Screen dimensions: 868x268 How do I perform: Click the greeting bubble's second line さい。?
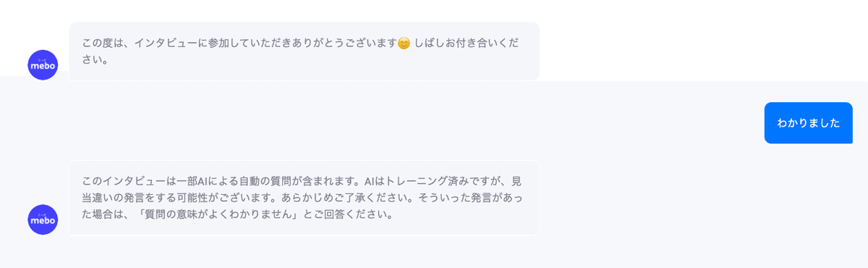[x=95, y=60]
